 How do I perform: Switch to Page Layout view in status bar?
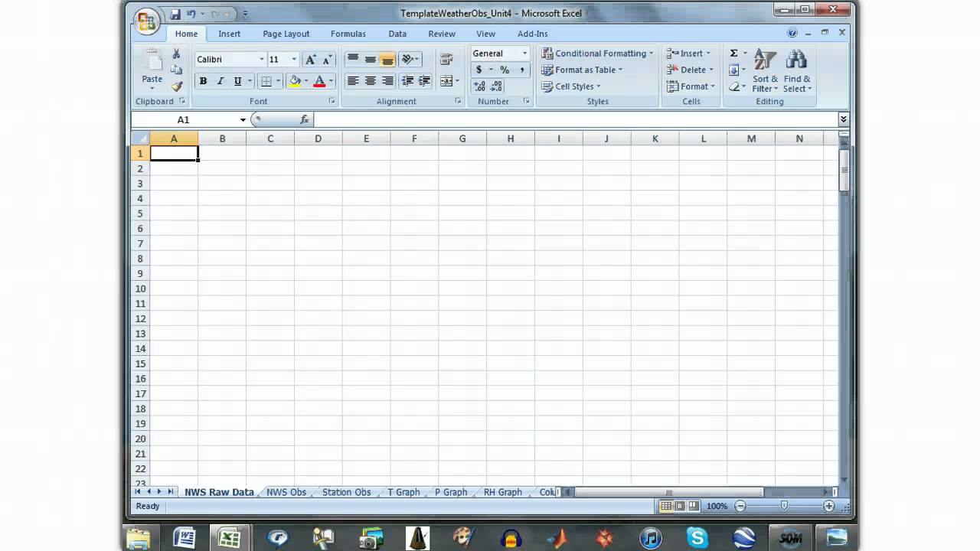(680, 506)
